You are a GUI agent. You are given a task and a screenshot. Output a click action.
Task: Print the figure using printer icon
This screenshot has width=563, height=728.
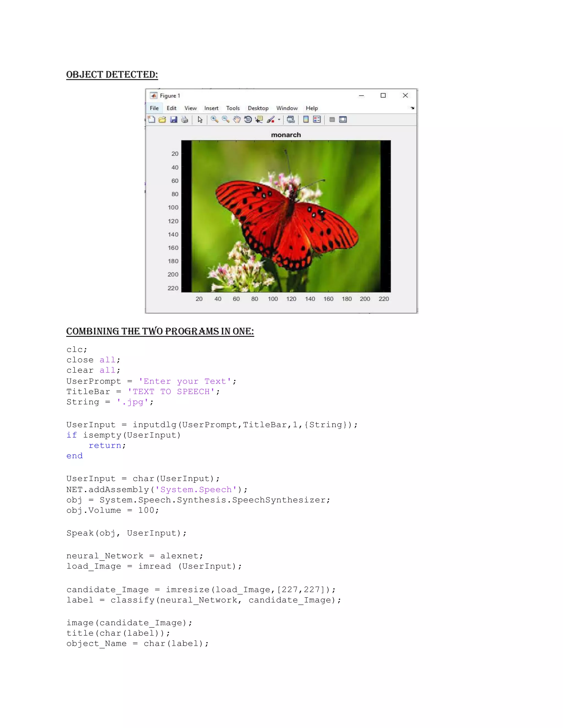(184, 120)
